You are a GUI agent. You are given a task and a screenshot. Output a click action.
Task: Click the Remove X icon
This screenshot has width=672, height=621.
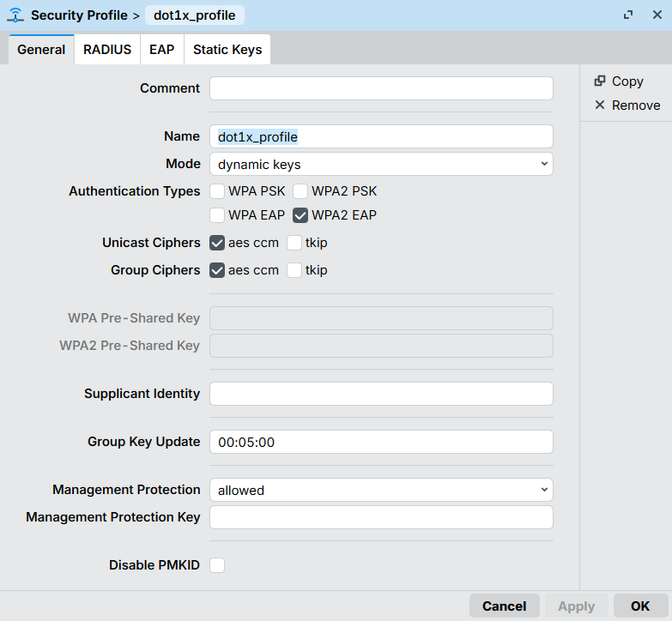click(x=600, y=105)
